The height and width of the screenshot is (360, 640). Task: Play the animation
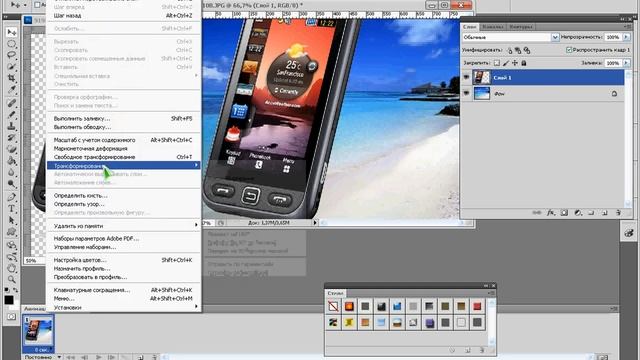pyautogui.click(x=98, y=357)
